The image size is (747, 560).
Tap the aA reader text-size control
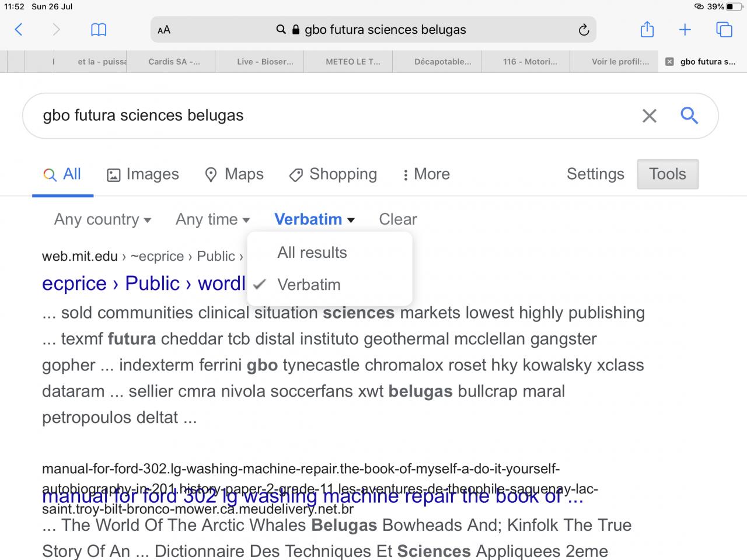click(164, 30)
